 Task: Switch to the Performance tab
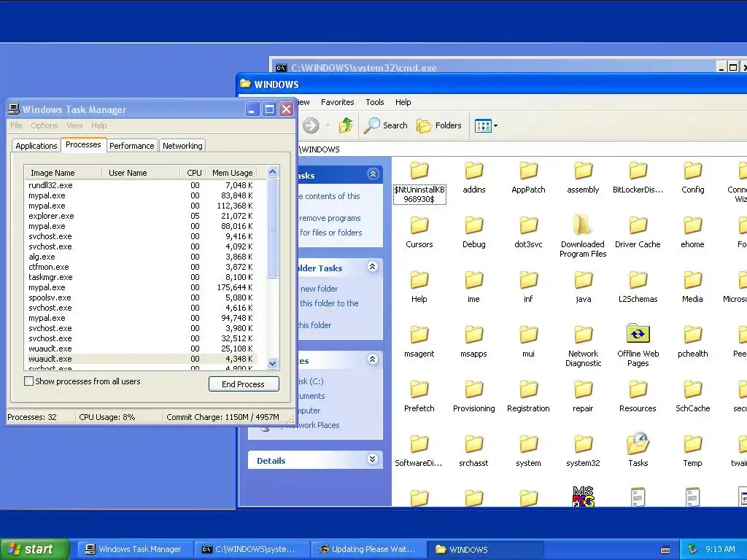pyautogui.click(x=131, y=146)
